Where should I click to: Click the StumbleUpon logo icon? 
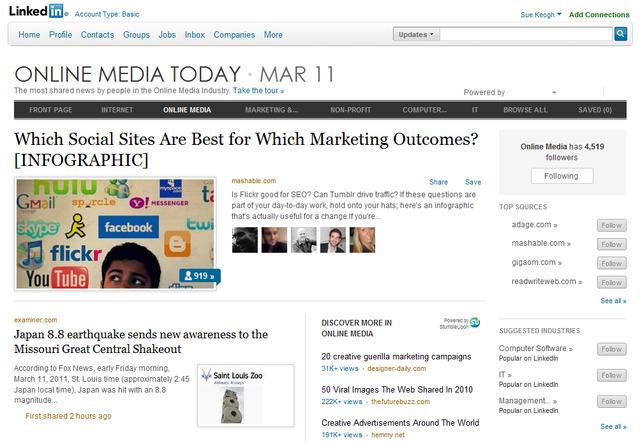[x=475, y=323]
